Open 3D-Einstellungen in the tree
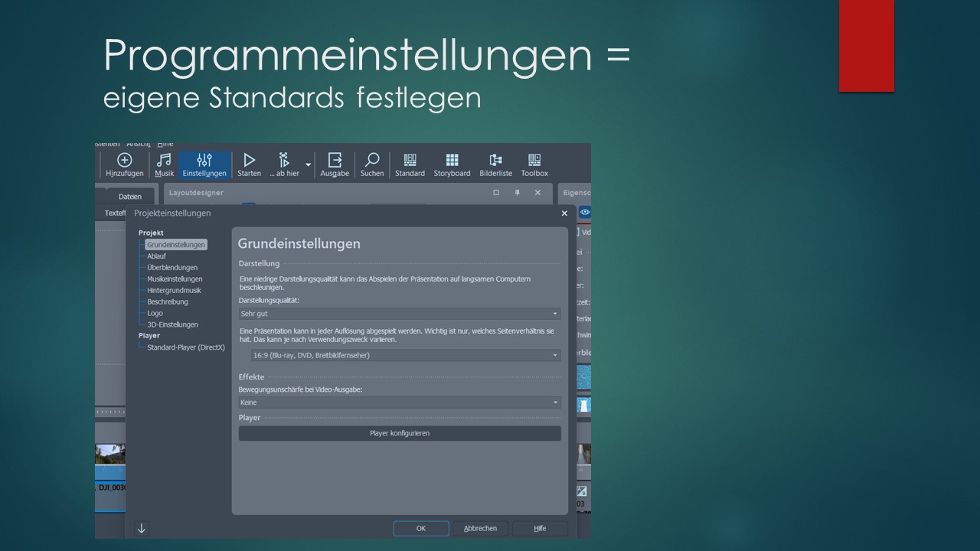The image size is (980, 551). pyautogui.click(x=172, y=324)
